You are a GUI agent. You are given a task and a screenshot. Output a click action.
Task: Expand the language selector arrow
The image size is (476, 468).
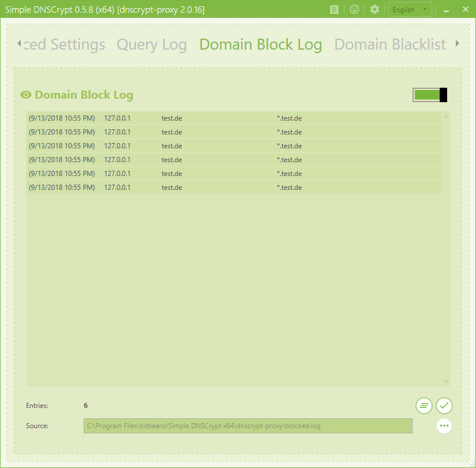tap(425, 9)
